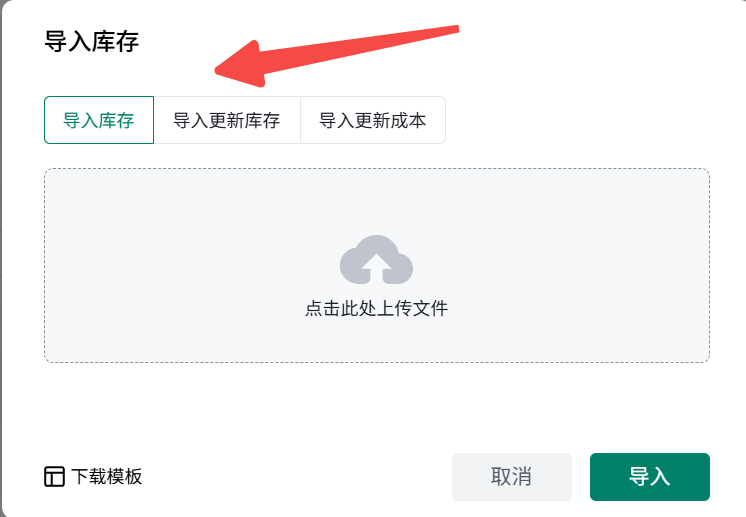This screenshot has height=517, width=746.
Task: Click the 下载模板 link text
Action: click(107, 477)
